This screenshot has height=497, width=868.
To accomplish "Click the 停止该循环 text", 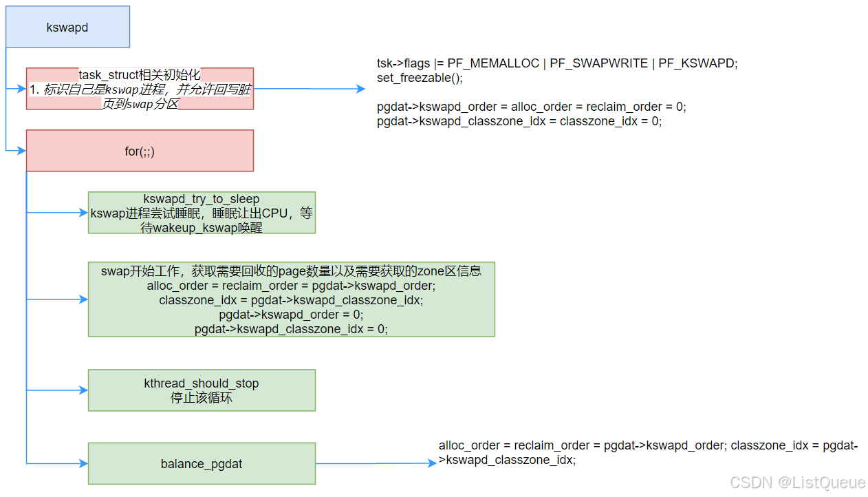I will coord(202,398).
